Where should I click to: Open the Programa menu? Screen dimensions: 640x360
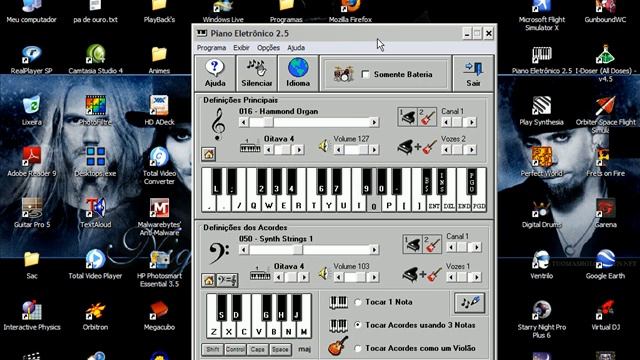click(211, 48)
